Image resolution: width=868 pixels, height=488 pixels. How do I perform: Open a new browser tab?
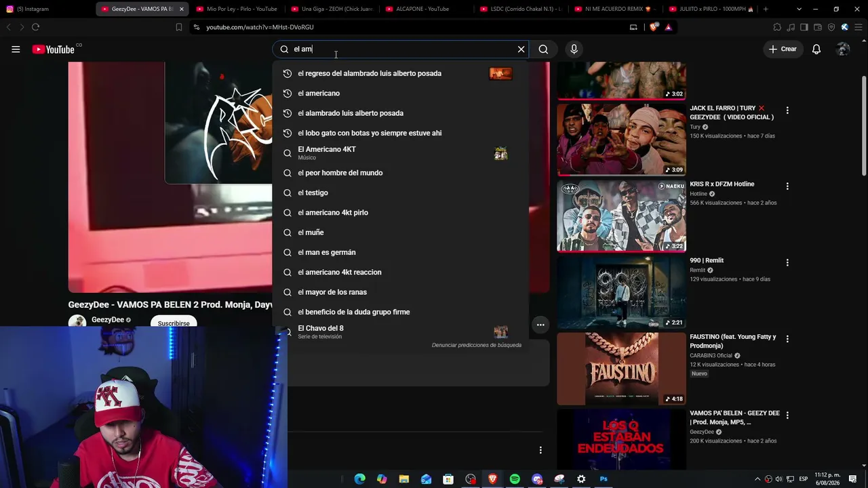point(766,9)
